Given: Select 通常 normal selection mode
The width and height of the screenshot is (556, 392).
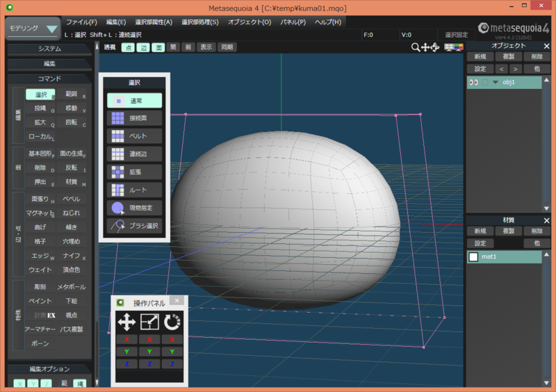Looking at the screenshot, I should [x=134, y=100].
